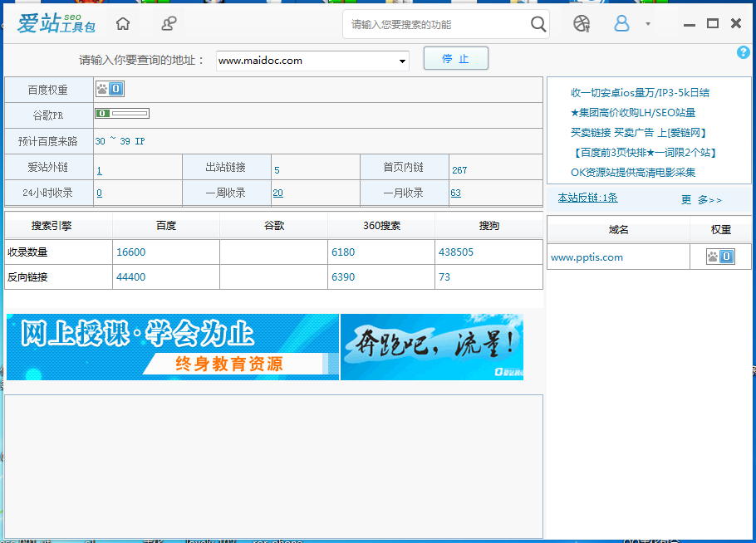Close the 爱站 SEO toolkit window

pos(736,23)
